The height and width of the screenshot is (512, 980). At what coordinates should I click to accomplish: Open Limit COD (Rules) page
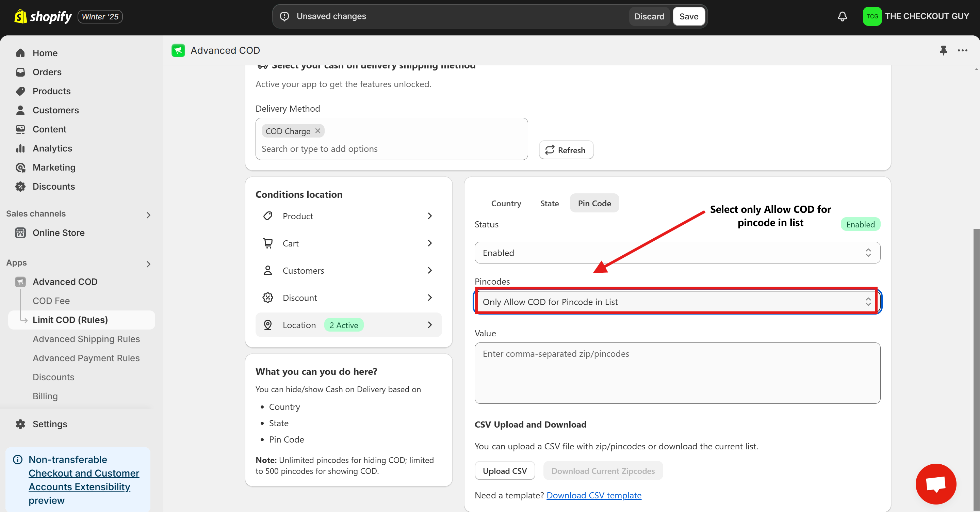click(81, 320)
